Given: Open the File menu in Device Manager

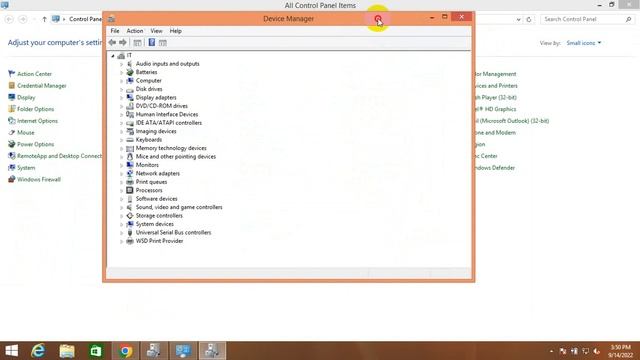Looking at the screenshot, I should (115, 31).
